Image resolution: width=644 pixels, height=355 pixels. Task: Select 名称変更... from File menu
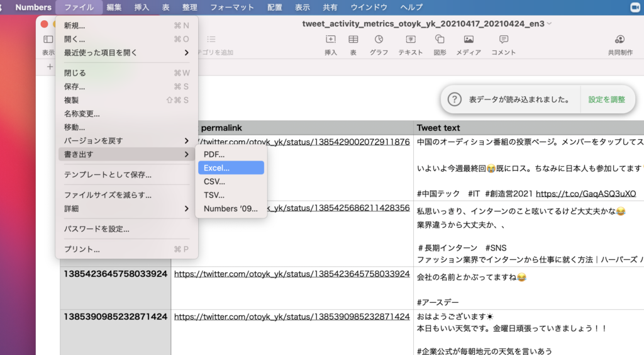126,114
